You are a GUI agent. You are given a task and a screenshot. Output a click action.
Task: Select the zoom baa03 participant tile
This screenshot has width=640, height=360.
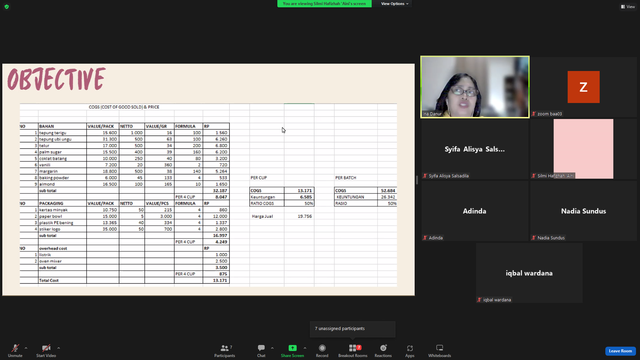(x=583, y=87)
